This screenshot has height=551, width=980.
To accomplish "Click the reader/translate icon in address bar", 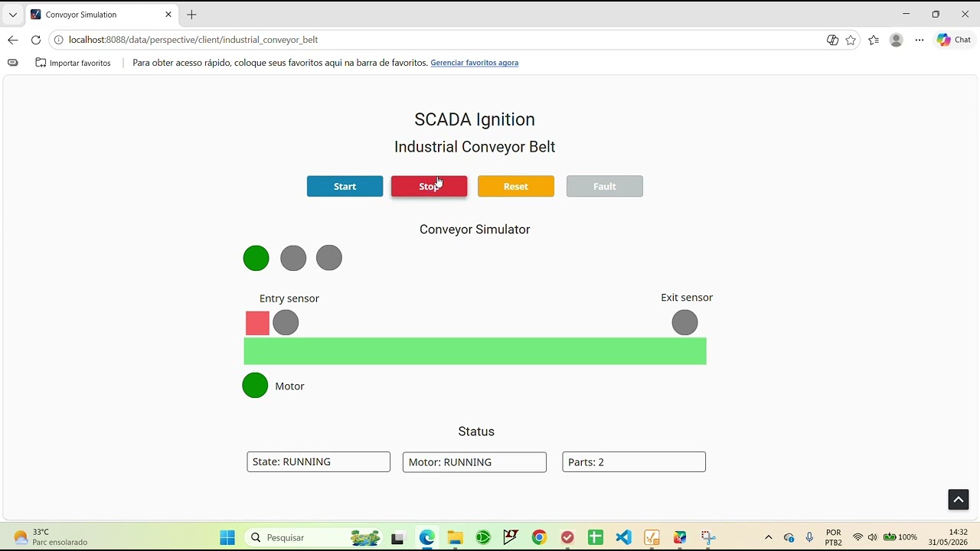I will pos(832,40).
